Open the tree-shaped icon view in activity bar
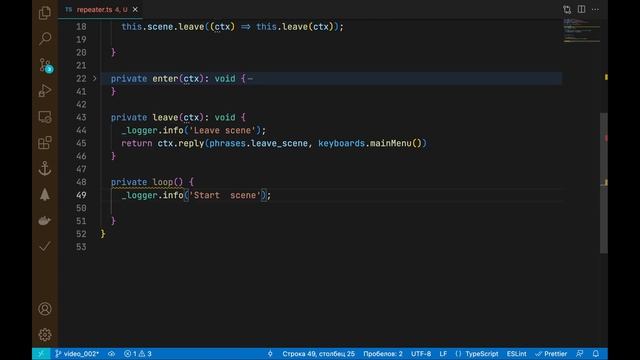This screenshot has height=360, width=640. pyautogui.click(x=45, y=194)
